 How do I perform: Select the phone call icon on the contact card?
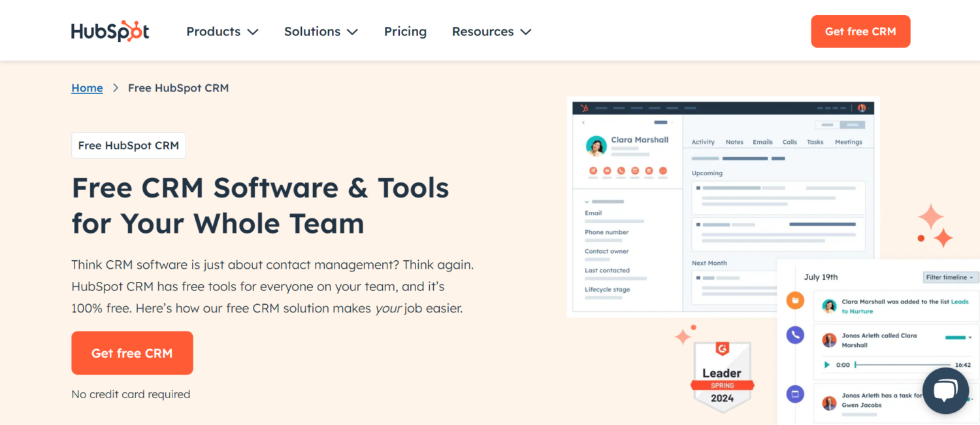pyautogui.click(x=621, y=171)
